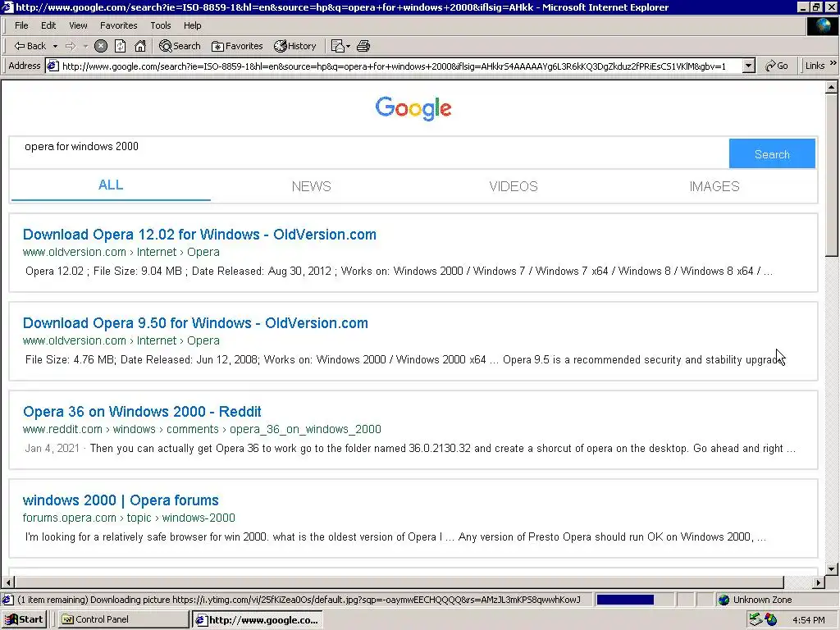840x630 pixels.
Task: Click the Edit page toolbar icon
Action: tap(337, 46)
